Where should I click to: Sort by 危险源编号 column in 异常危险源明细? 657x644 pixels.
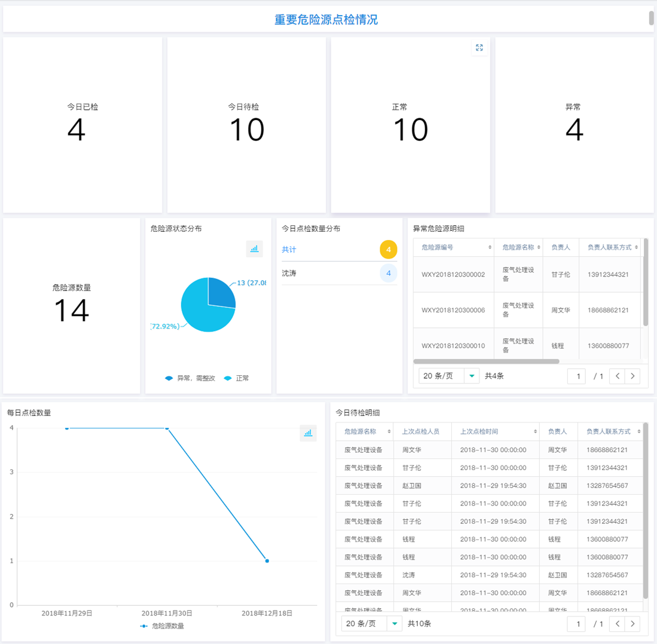point(490,247)
